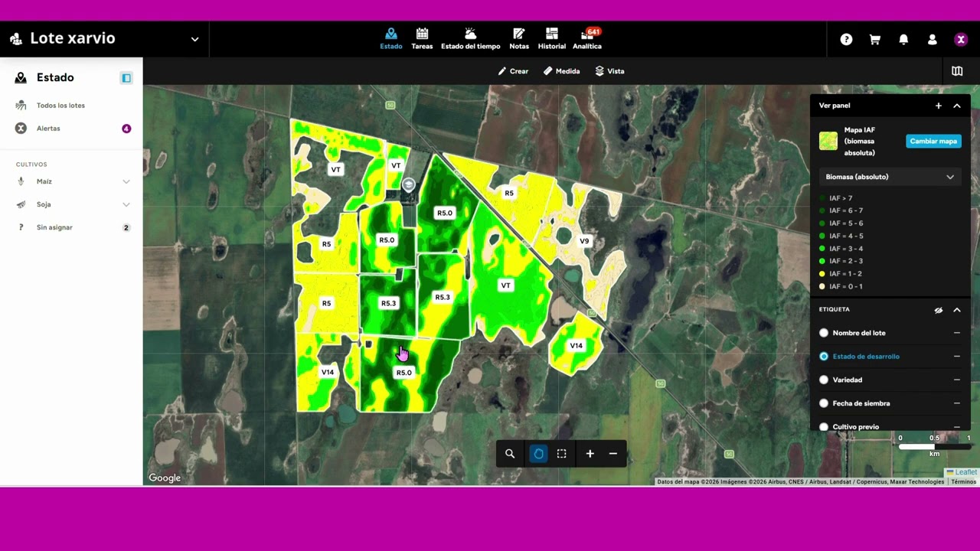Viewport: 980px width, 551px height.
Task: Add a panel with the plus icon
Action: point(939,106)
